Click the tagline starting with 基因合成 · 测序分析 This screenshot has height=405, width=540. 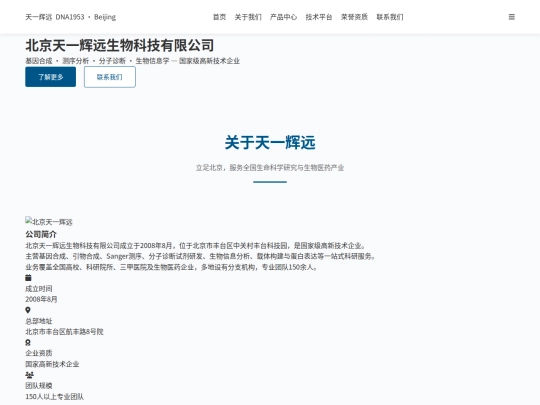(133, 61)
